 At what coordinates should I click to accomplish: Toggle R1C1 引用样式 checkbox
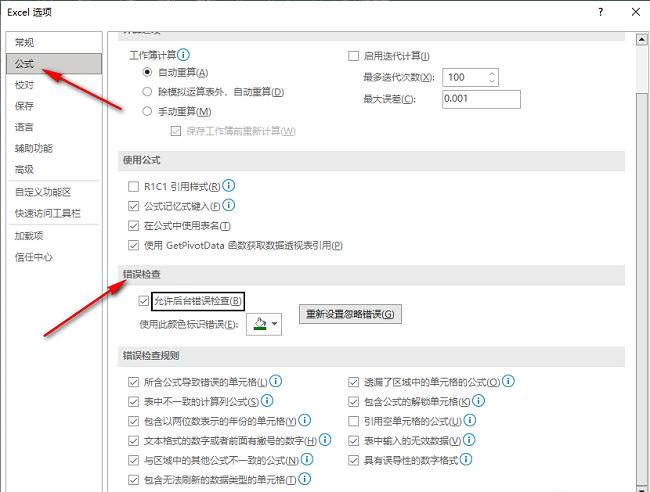134,187
